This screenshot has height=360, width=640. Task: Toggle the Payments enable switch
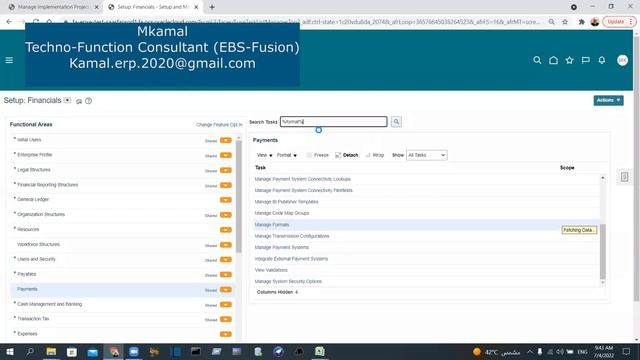click(226, 290)
